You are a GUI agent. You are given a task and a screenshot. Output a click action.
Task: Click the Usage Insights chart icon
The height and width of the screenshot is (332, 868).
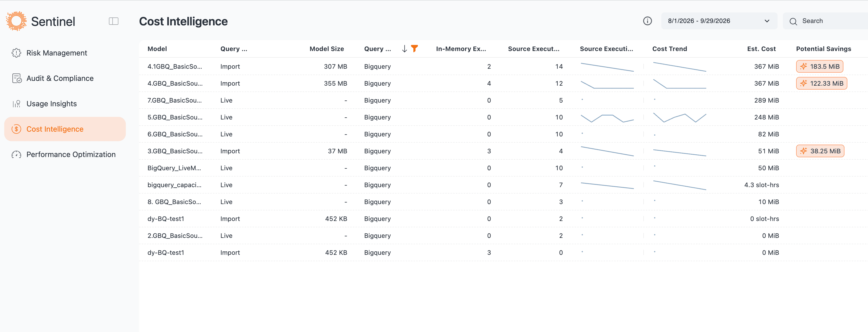16,104
